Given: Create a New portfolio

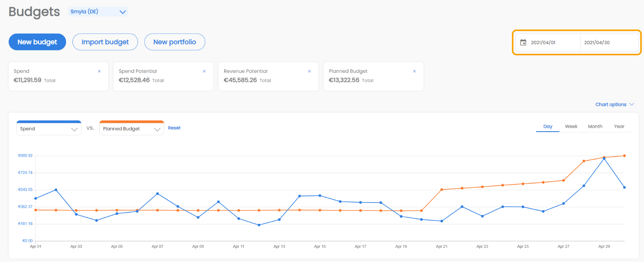Looking at the screenshot, I should coord(175,42).
